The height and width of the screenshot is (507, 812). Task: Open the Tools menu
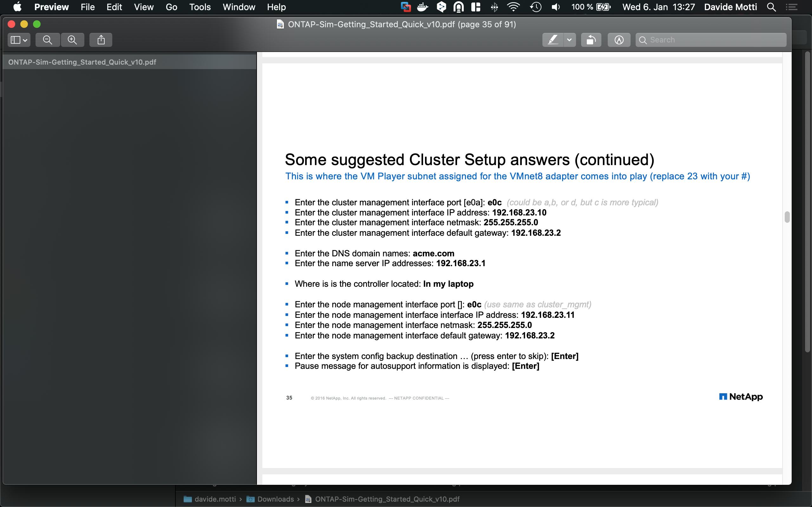tap(200, 7)
